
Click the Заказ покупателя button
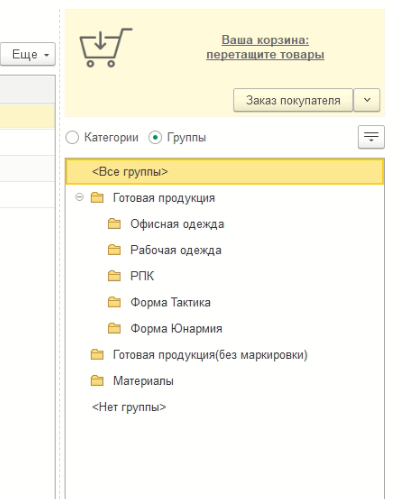[293, 100]
